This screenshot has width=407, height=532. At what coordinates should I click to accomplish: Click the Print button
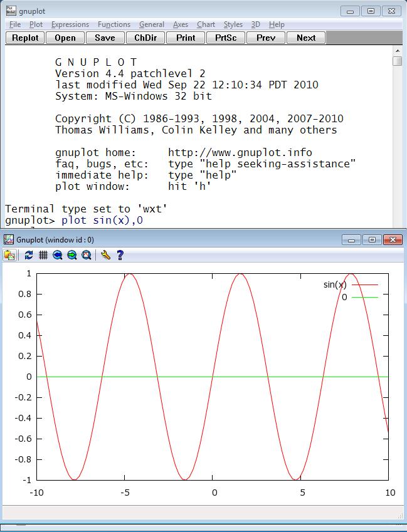pyautogui.click(x=186, y=38)
